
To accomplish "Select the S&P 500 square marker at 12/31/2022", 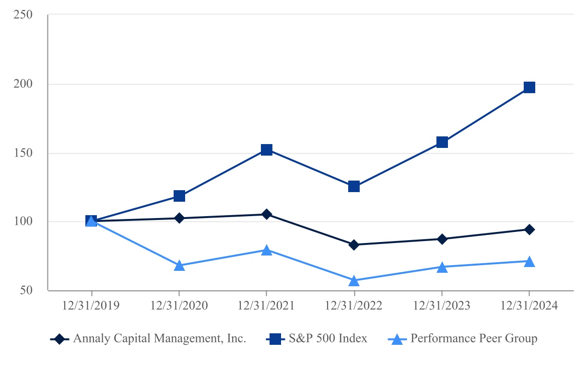I will pos(354,186).
